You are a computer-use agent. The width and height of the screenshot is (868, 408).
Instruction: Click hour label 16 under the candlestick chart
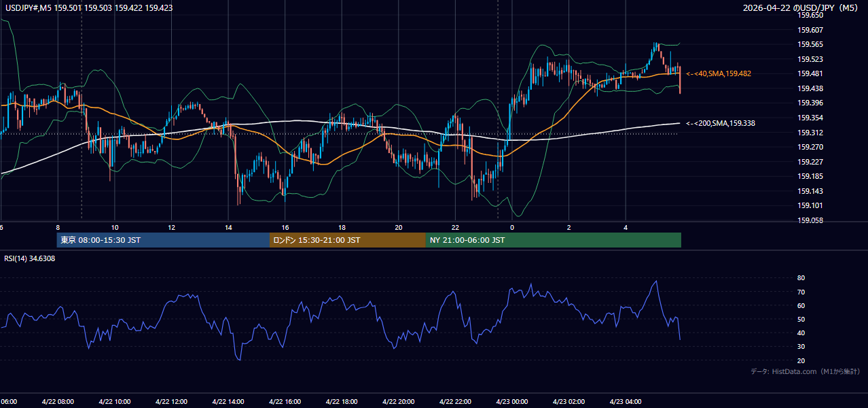[x=285, y=228]
